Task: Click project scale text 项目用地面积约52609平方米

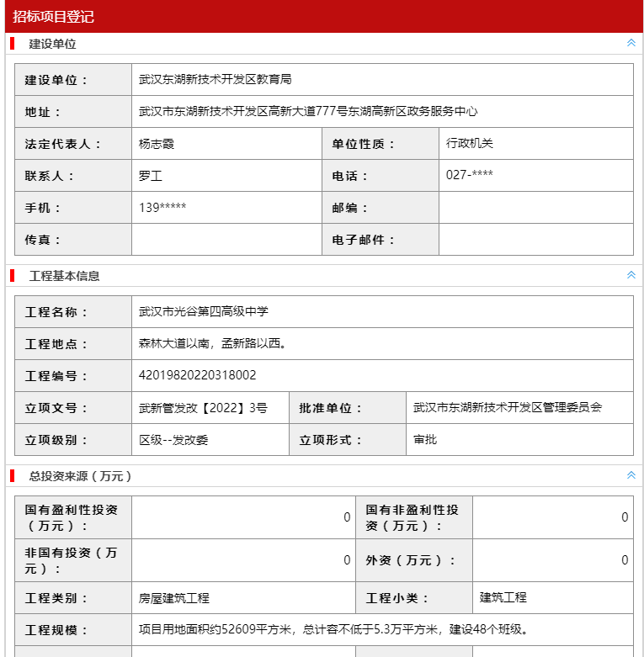Action: tap(215, 629)
